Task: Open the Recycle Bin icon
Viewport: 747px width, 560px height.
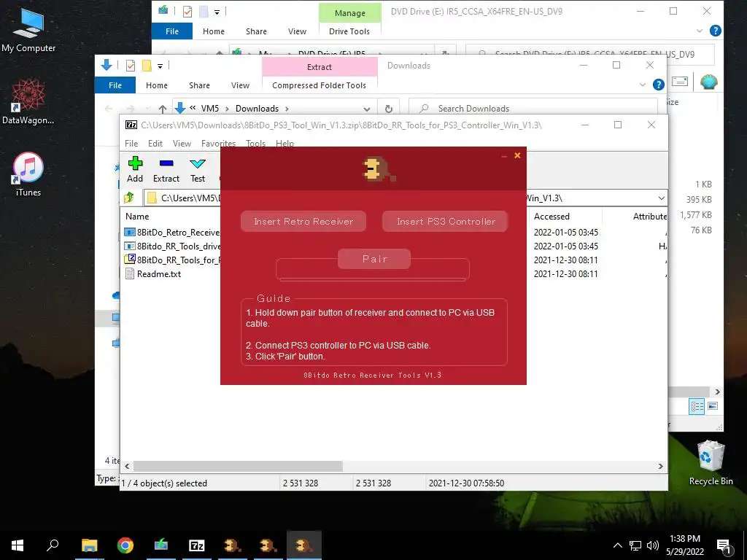Action: (x=711, y=463)
